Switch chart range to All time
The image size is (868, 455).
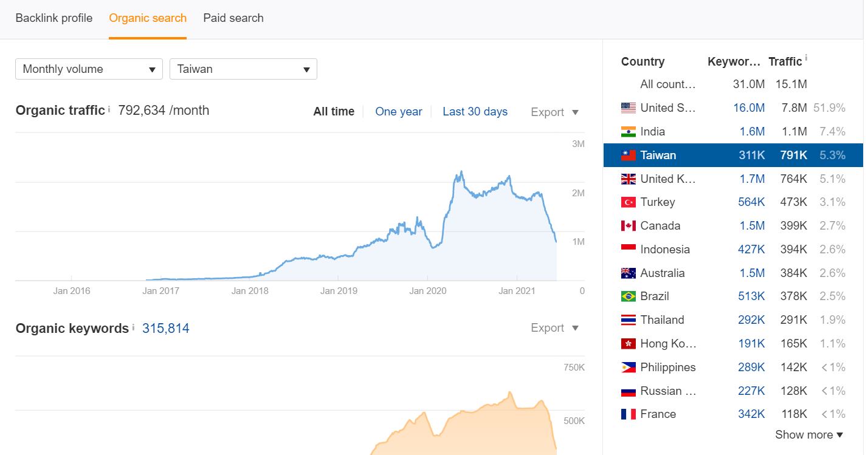(x=334, y=112)
